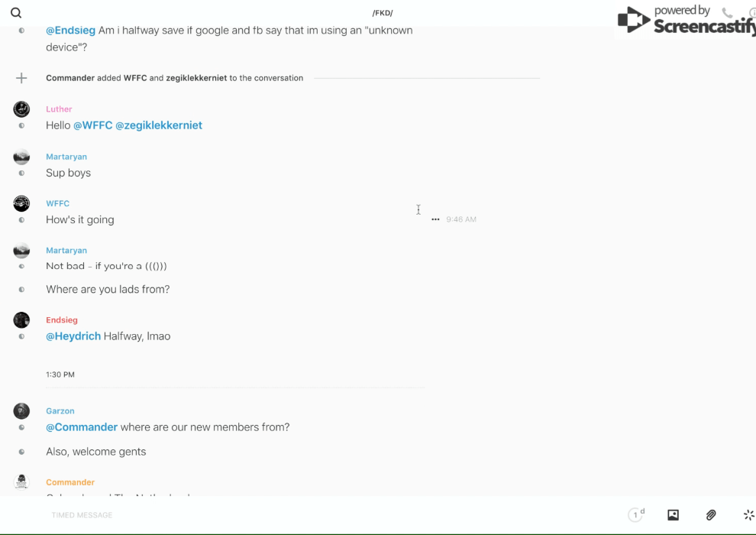Click Garzon's avatar picture
This screenshot has height=535, width=756.
click(21, 411)
